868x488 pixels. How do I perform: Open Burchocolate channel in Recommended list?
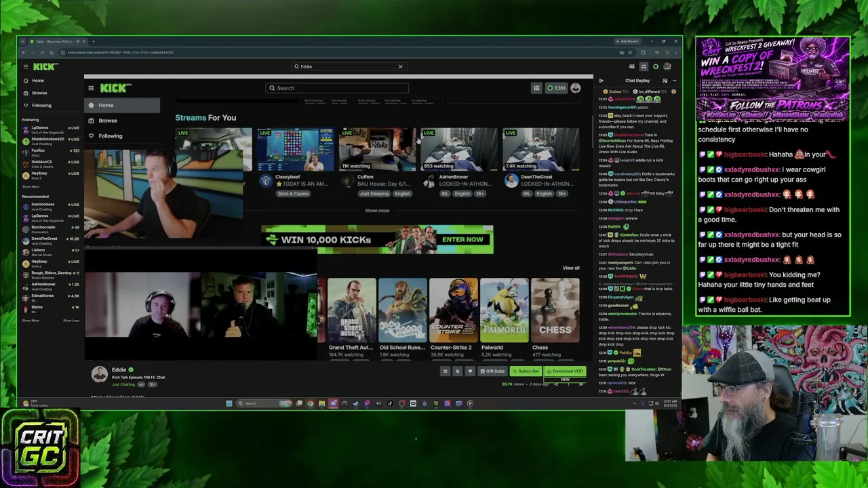(x=52, y=228)
